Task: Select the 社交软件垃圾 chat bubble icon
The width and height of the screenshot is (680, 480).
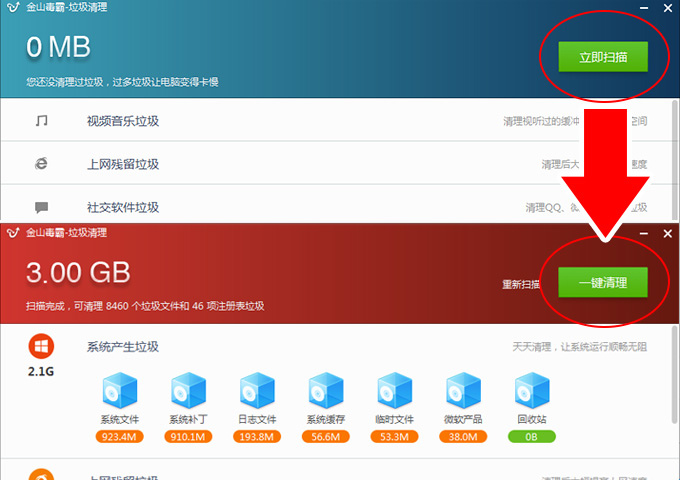Action: (42, 207)
